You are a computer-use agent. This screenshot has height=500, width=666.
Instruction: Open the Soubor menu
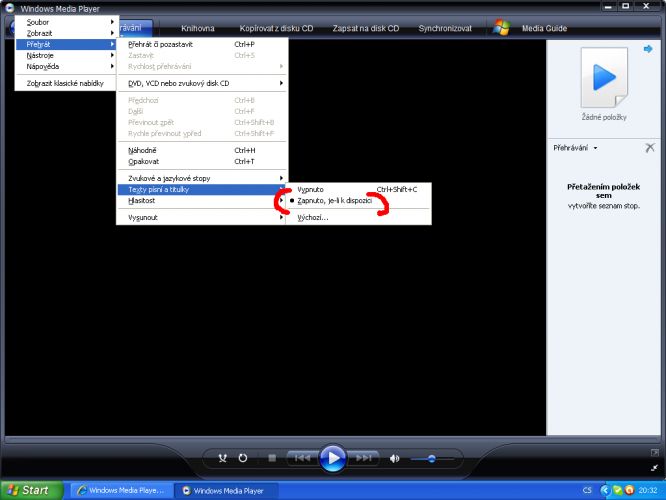65,22
